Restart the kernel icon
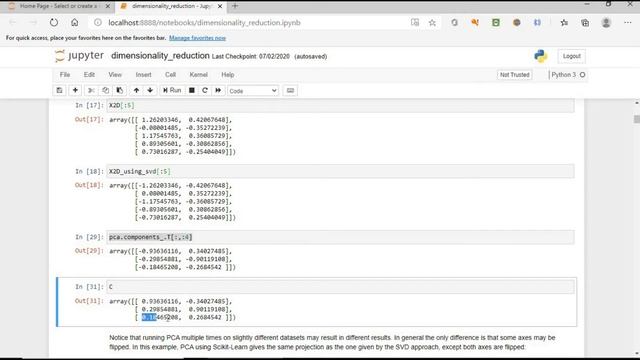 click(x=205, y=90)
